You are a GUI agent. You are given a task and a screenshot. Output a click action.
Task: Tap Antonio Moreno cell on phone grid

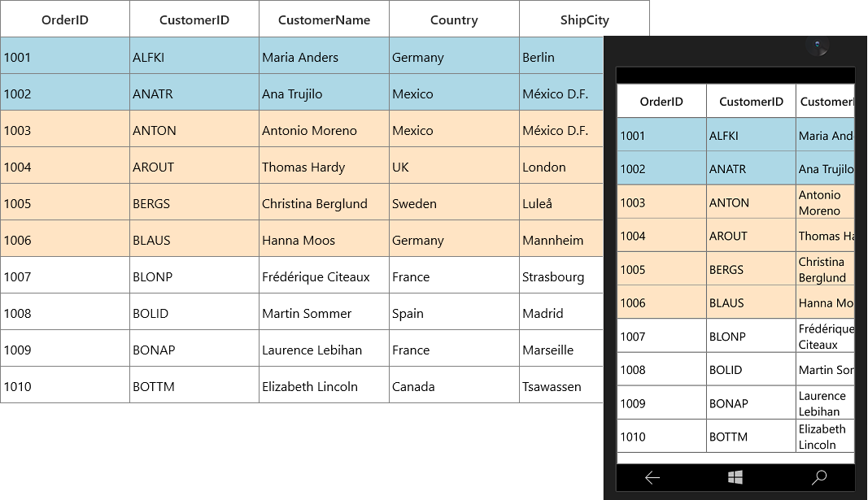pos(826,202)
